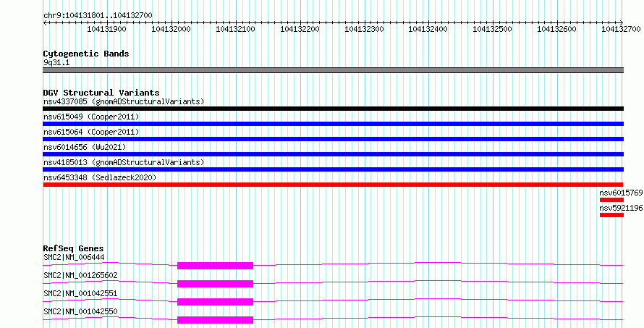The width and height of the screenshot is (644, 328).
Task: Select the RefSeq Genes track title
Action: tap(73, 248)
